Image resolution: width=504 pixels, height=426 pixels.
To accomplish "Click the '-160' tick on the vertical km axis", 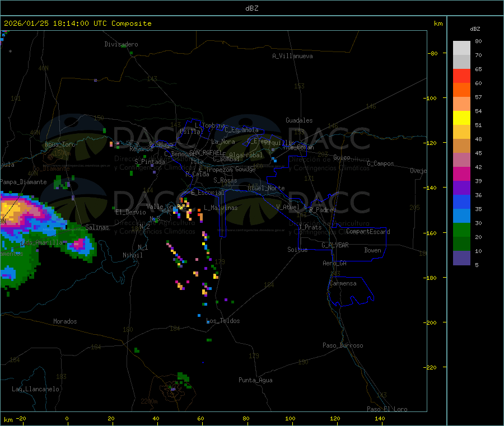I will click(431, 233).
